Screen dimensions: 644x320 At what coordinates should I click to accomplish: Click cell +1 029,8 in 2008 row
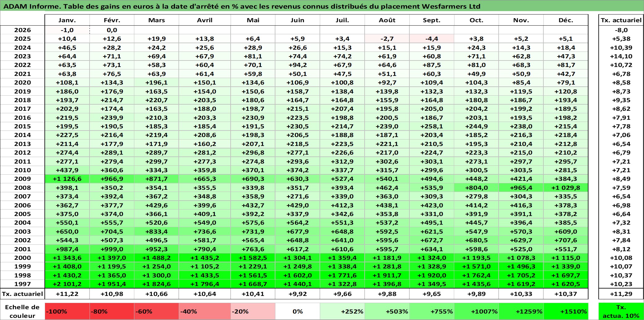566,188
